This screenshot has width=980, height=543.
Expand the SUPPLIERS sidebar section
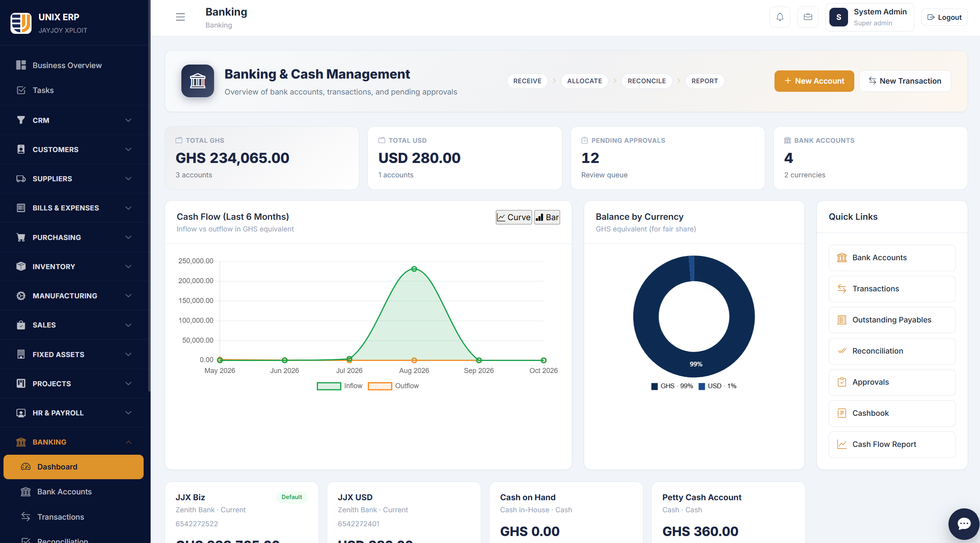[x=74, y=179]
